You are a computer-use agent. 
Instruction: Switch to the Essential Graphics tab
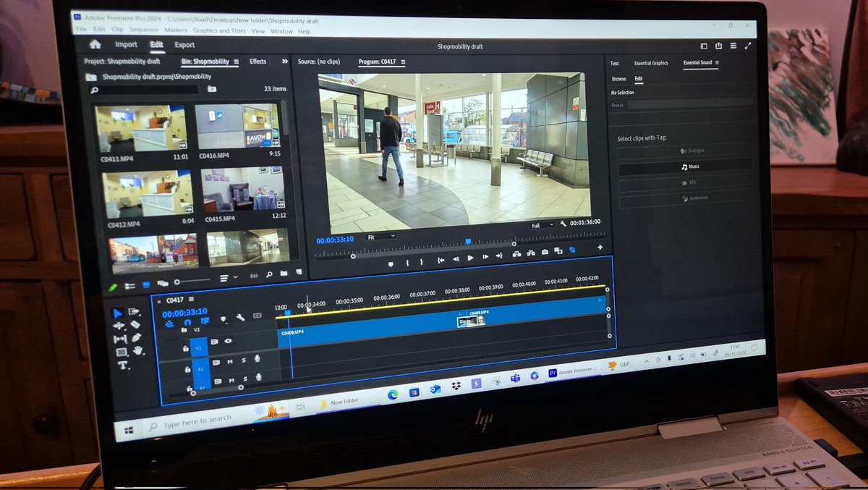point(650,63)
